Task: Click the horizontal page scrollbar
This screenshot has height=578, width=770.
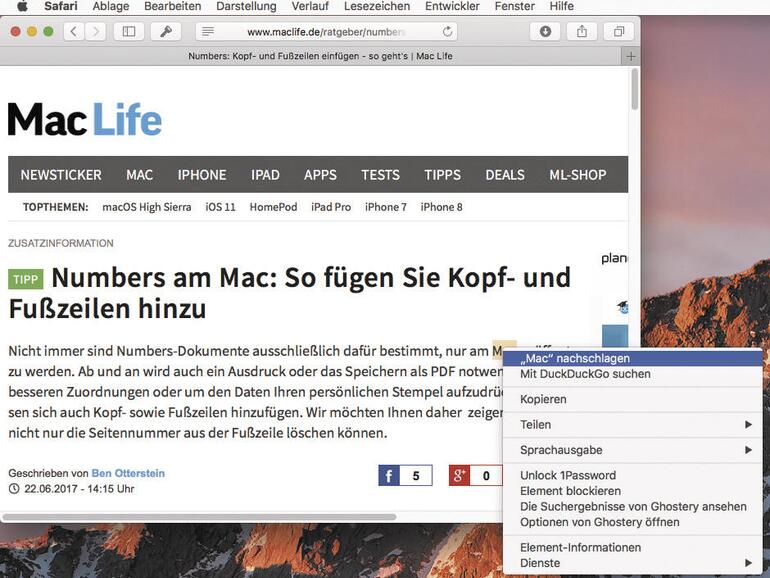Action: [x=199, y=517]
